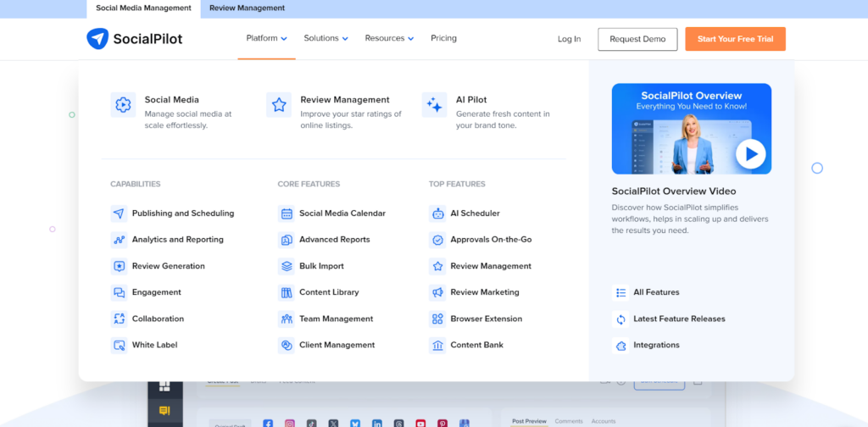Open Social Media heading in mega menu
Image resolution: width=868 pixels, height=427 pixels.
[171, 100]
